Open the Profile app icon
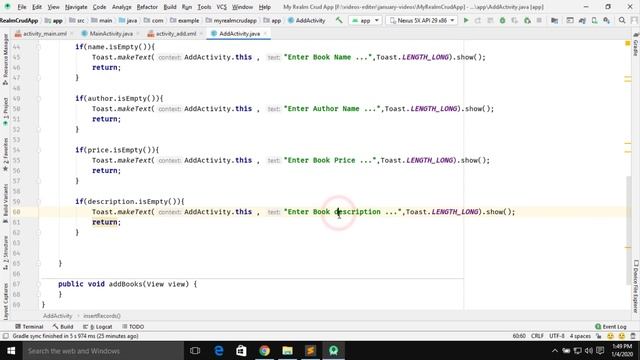This screenshot has width=640, height=360. pyautogui.click(x=515, y=20)
